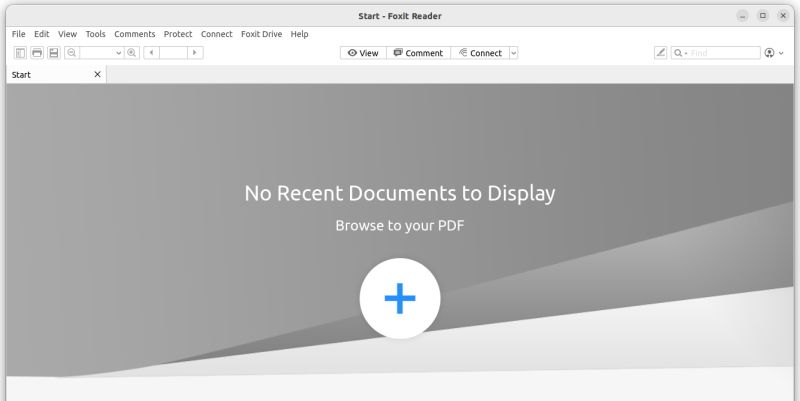Click the page number input field
The height and width of the screenshot is (401, 800).
pos(173,53)
